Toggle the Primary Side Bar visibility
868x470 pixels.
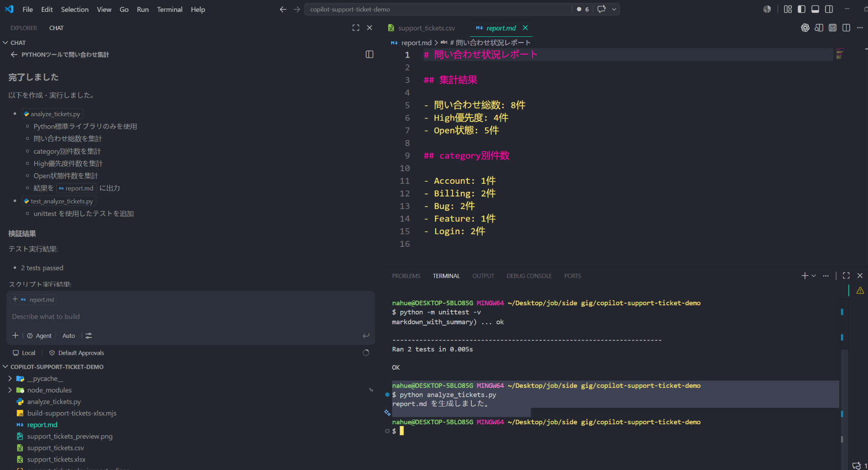pos(801,9)
